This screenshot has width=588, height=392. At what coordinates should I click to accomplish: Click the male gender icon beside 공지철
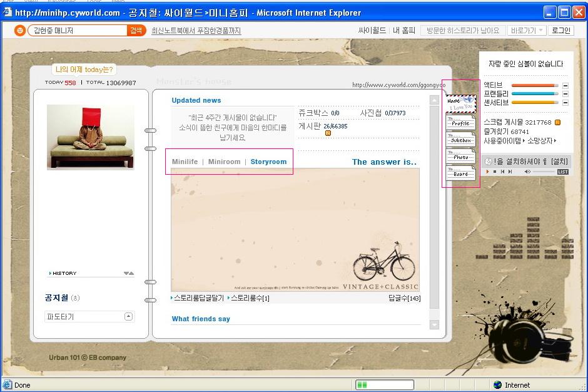(75, 298)
